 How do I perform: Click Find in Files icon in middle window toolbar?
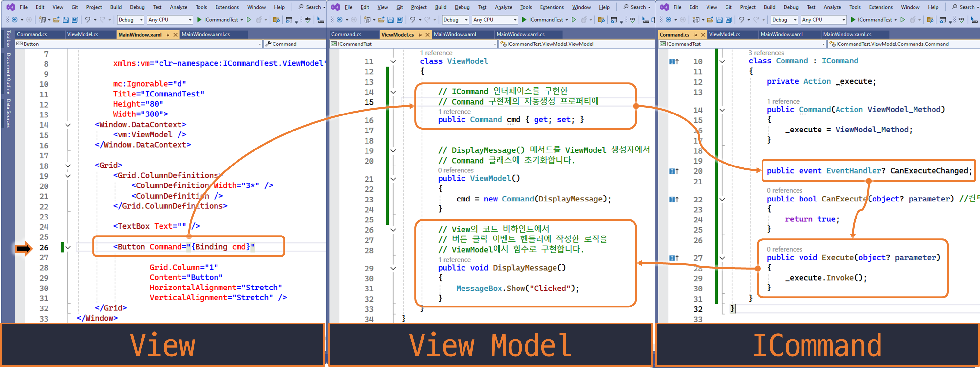[601, 20]
